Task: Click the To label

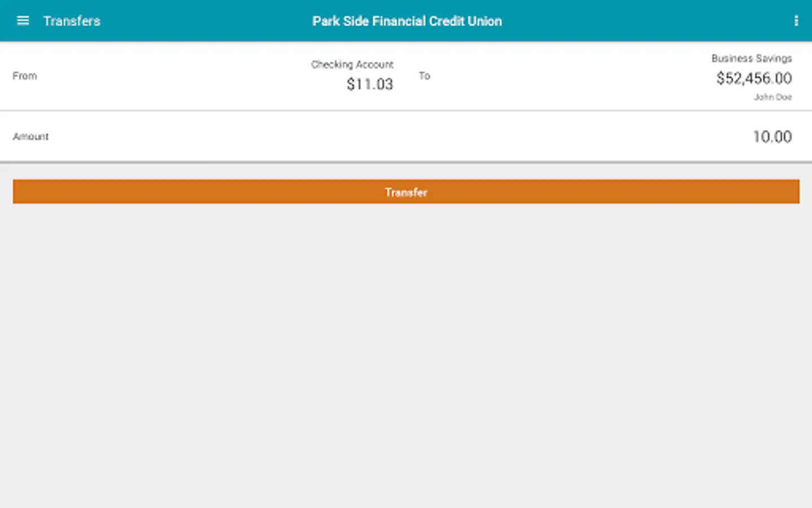Action: pyautogui.click(x=425, y=76)
